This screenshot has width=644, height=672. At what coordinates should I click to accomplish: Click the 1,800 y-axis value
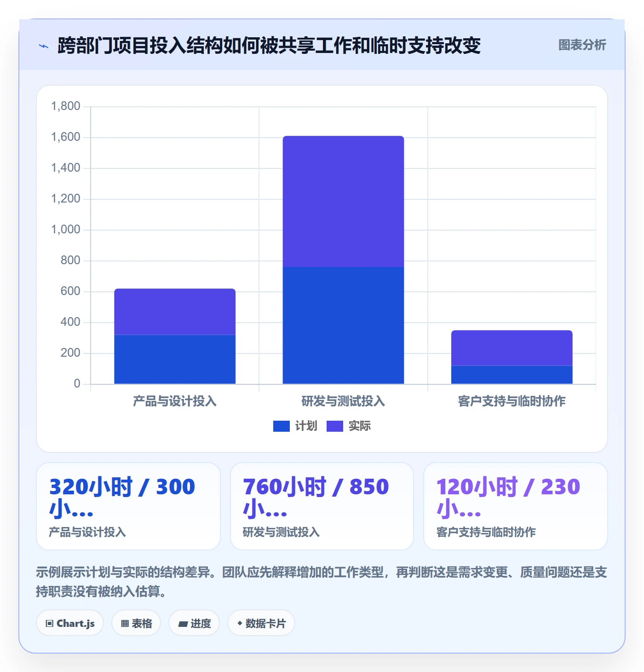click(66, 106)
